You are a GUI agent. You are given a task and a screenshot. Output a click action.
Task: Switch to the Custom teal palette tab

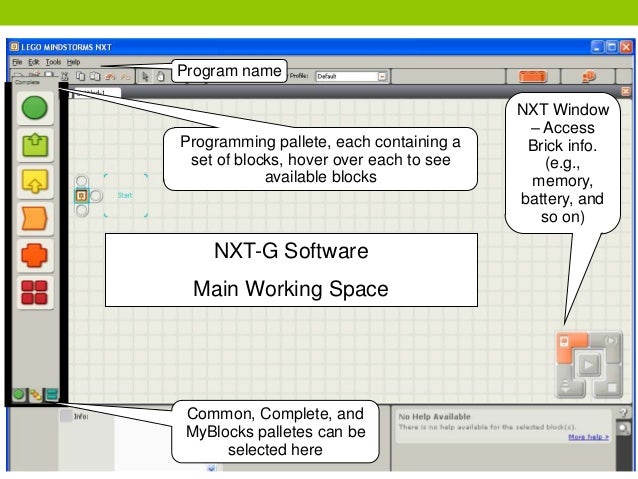point(52,394)
